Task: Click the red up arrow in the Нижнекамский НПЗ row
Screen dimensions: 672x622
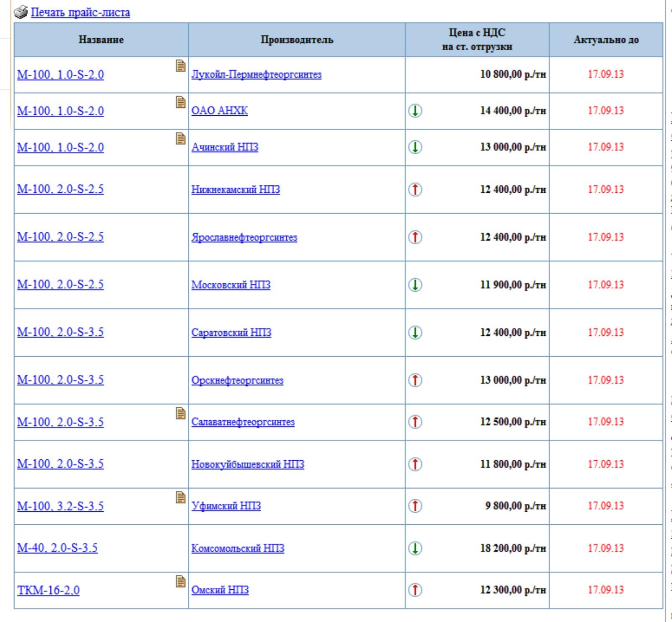Action: click(x=415, y=190)
